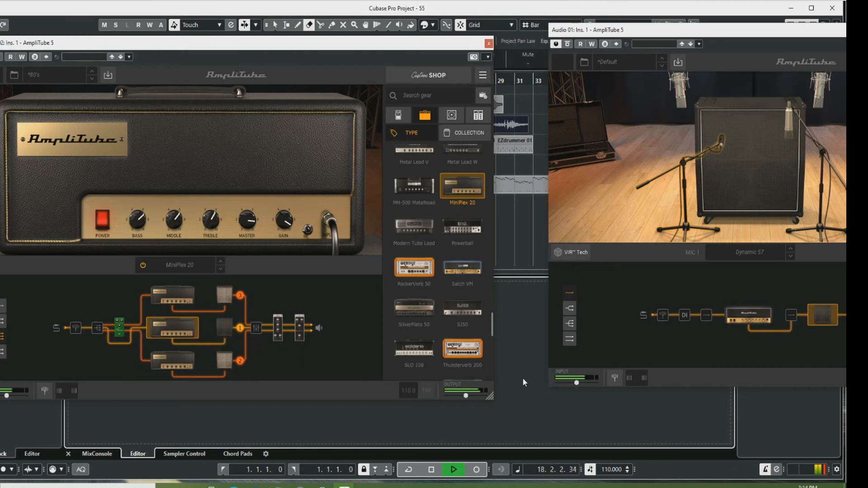Open the Bar grid type dropdown
Viewport: 868px width, 488px height.
[x=534, y=25]
